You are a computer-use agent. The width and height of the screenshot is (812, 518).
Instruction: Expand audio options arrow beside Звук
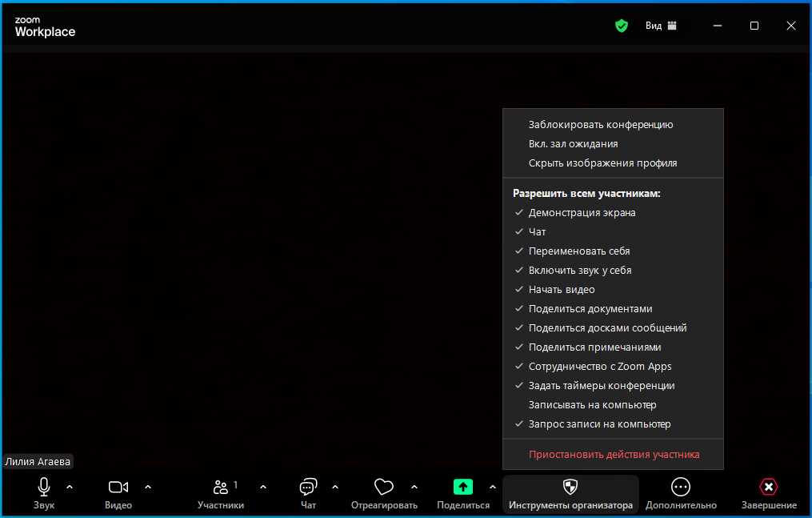(70, 488)
